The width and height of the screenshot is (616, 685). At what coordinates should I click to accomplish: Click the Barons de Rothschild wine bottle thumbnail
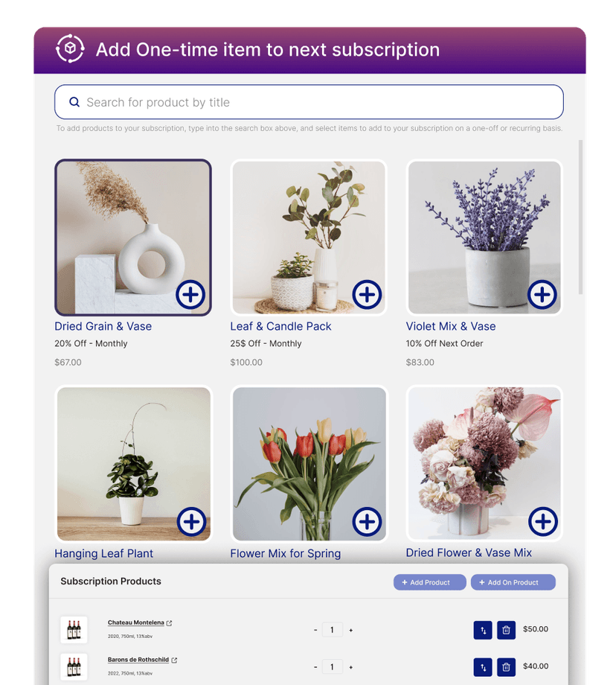(x=74, y=666)
